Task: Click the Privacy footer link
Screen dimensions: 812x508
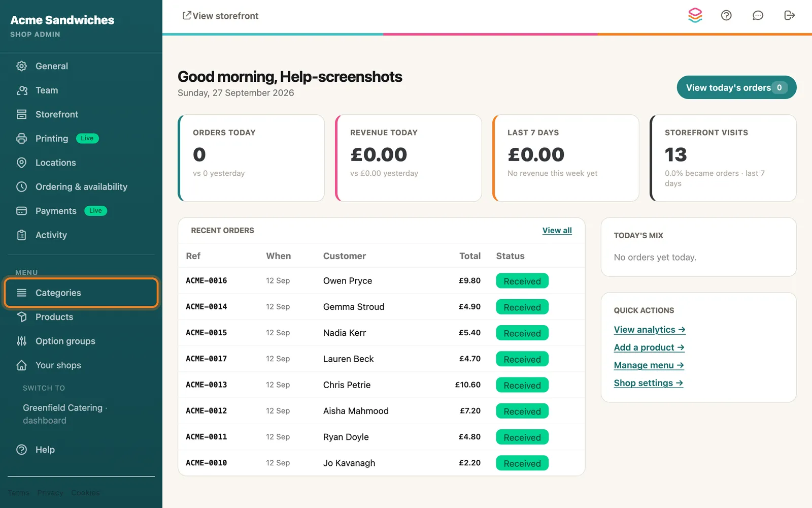Action: click(50, 493)
